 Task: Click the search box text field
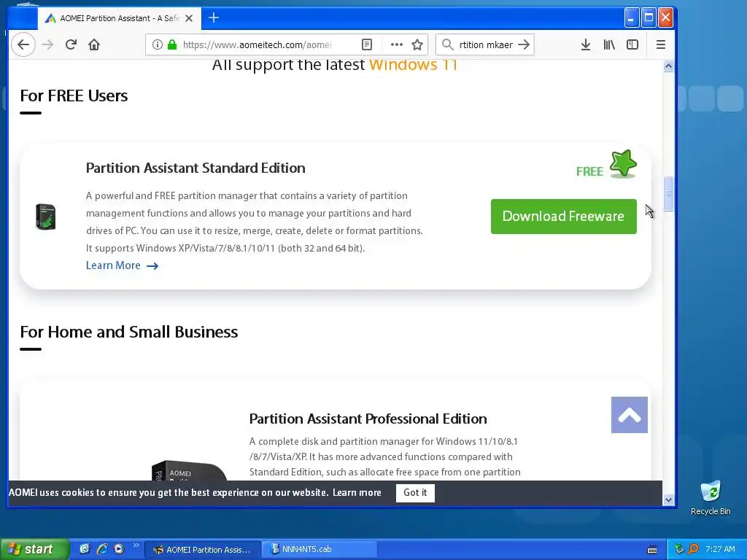click(486, 44)
